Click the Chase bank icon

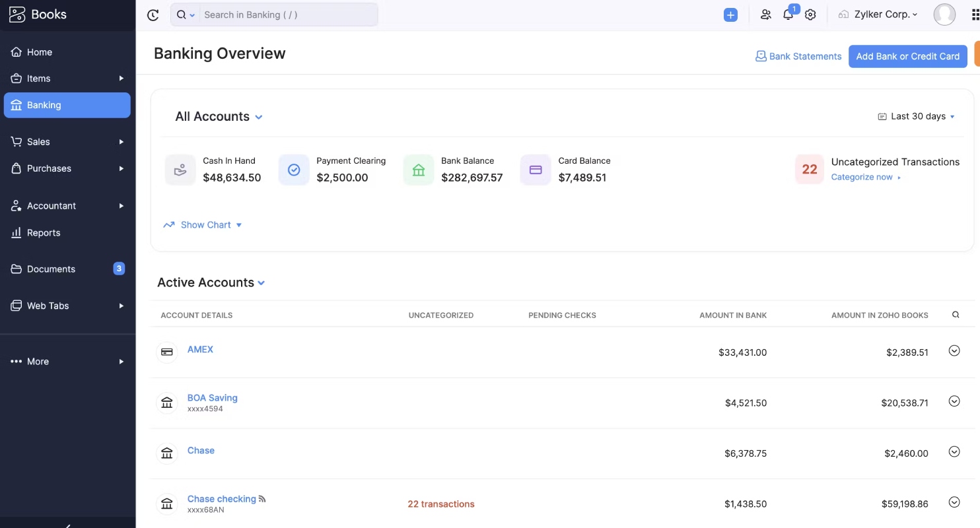[167, 453]
